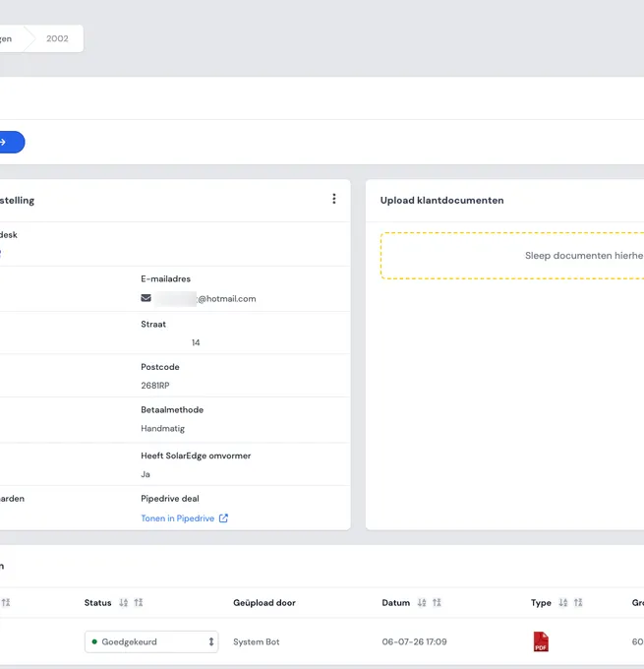Click the envelope icon beside the hotmail address
Screen dimensions: 644x669
[x=146, y=298]
